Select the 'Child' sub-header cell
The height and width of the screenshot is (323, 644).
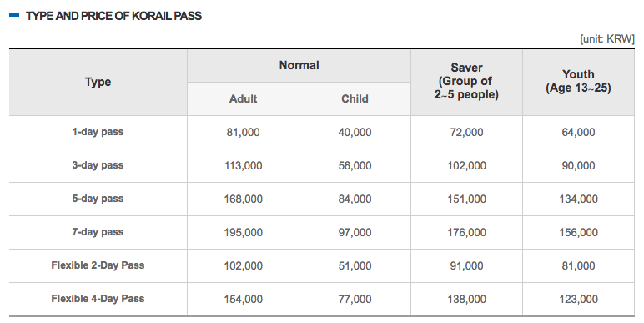pos(355,99)
